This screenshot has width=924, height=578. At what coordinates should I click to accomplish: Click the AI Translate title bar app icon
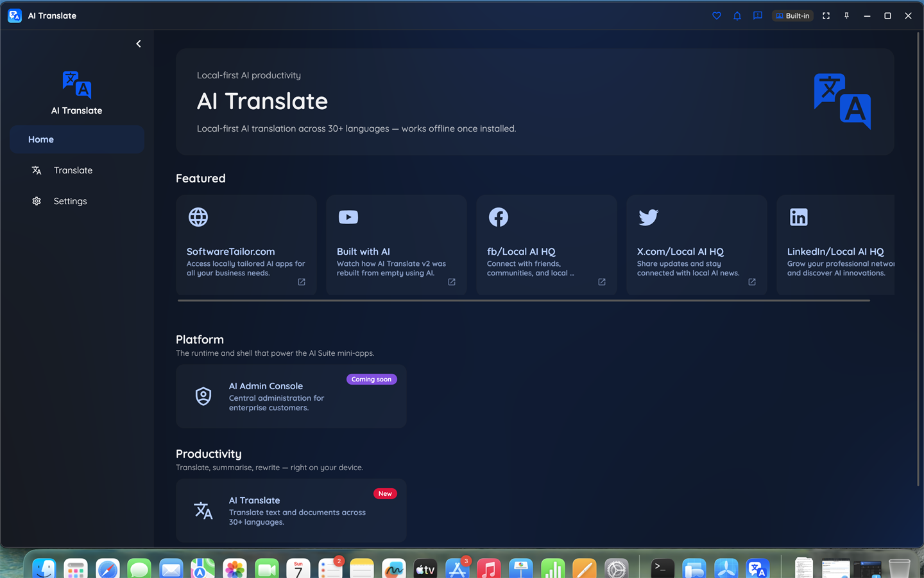coord(15,15)
